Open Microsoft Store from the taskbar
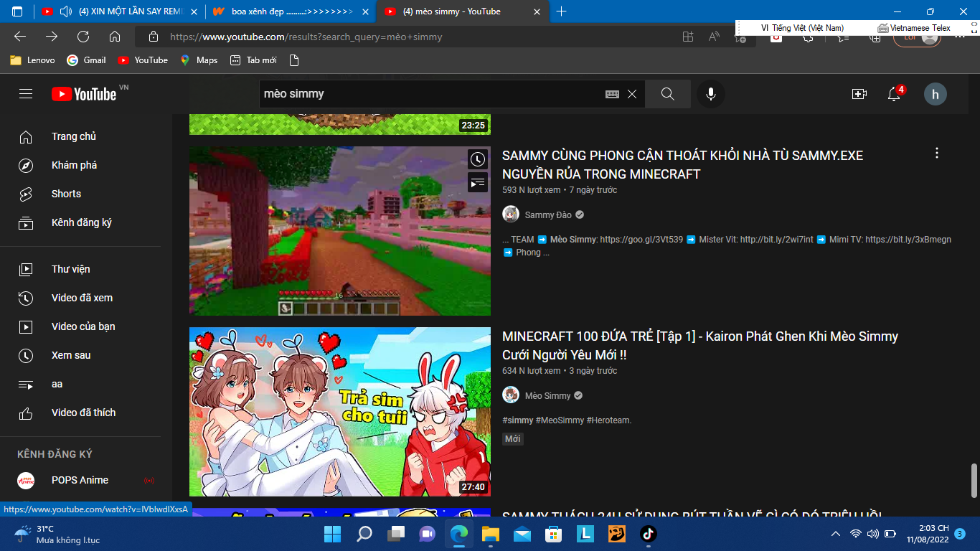980x551 pixels. (x=553, y=534)
